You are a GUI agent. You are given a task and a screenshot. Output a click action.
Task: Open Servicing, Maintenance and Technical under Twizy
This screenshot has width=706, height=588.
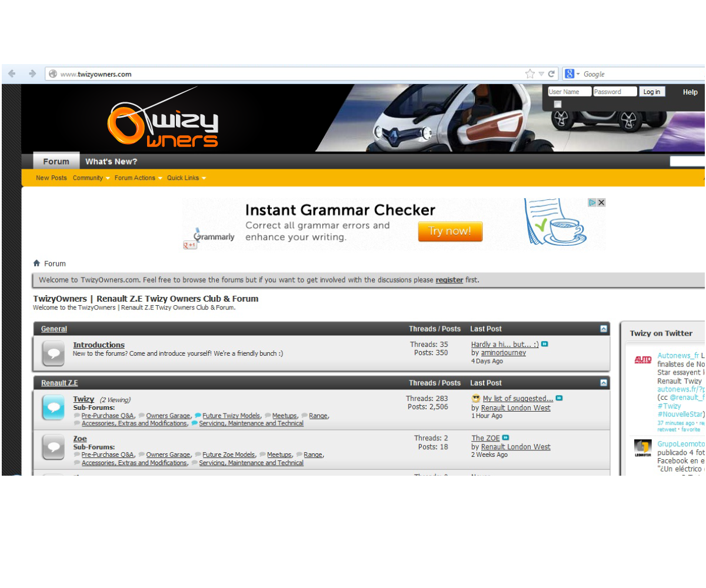(251, 423)
